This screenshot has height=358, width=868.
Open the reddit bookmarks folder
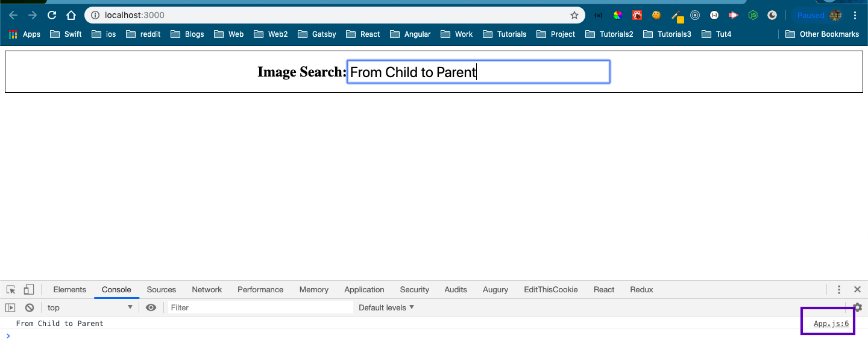pos(143,34)
